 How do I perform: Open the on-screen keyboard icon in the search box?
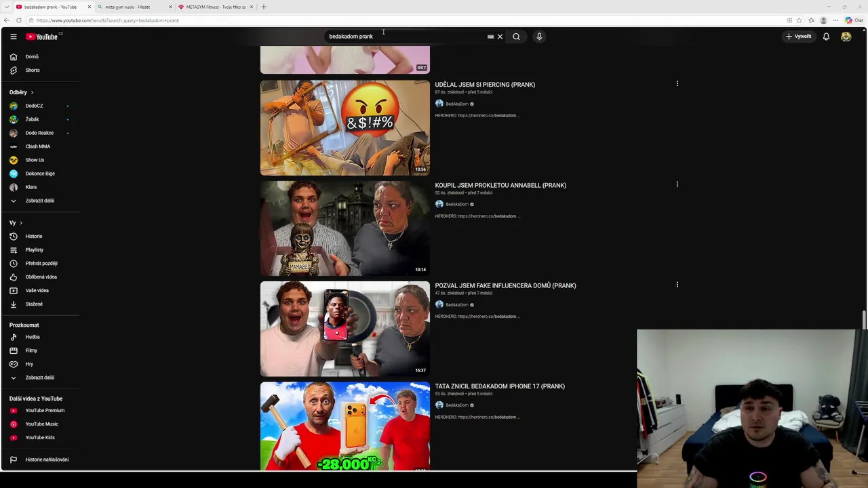click(490, 37)
